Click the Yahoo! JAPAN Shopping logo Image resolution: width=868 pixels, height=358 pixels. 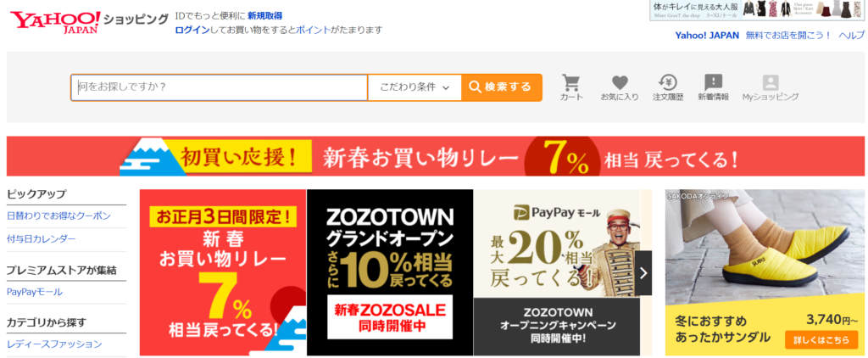pyautogui.click(x=88, y=22)
